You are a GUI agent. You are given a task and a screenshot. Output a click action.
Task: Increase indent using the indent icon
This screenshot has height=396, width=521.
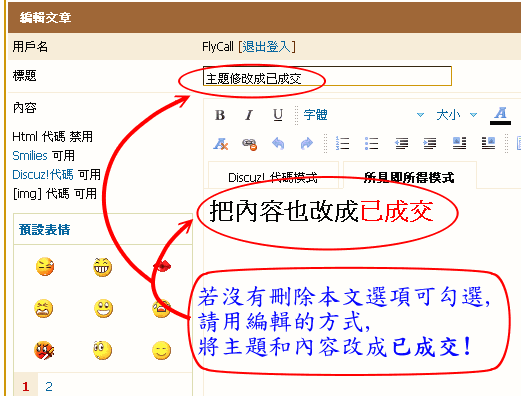coord(430,143)
